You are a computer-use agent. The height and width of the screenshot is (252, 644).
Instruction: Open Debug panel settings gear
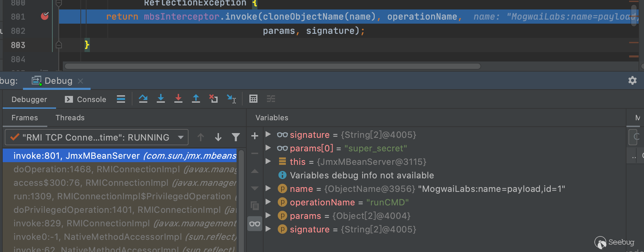632,80
